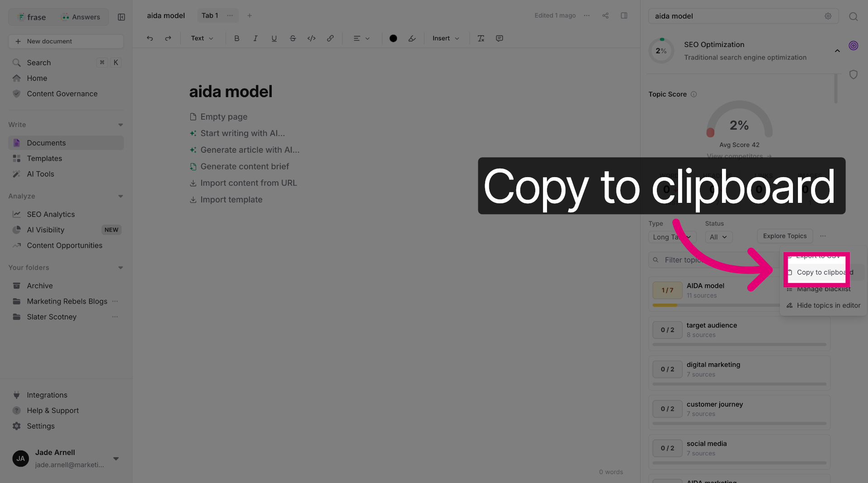Expand Jade Arnell account menu

(x=116, y=459)
